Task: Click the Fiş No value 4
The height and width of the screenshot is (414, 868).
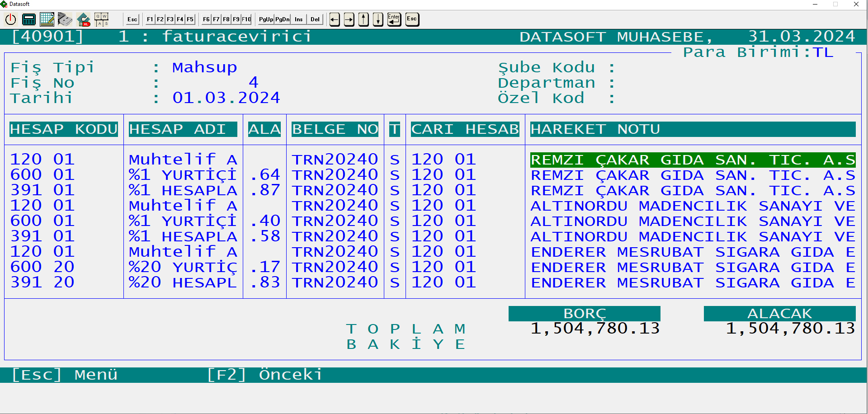Action: [254, 83]
